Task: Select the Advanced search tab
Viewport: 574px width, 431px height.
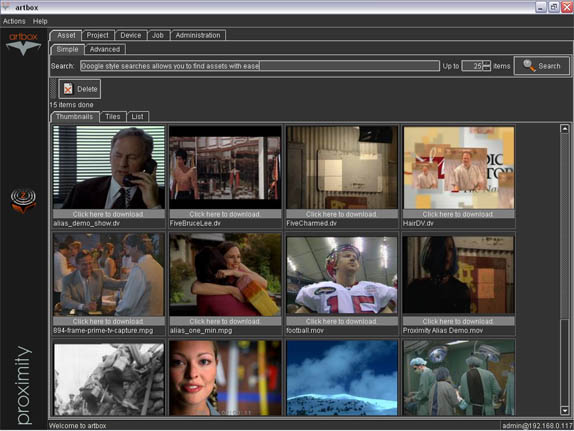Action: 105,49
